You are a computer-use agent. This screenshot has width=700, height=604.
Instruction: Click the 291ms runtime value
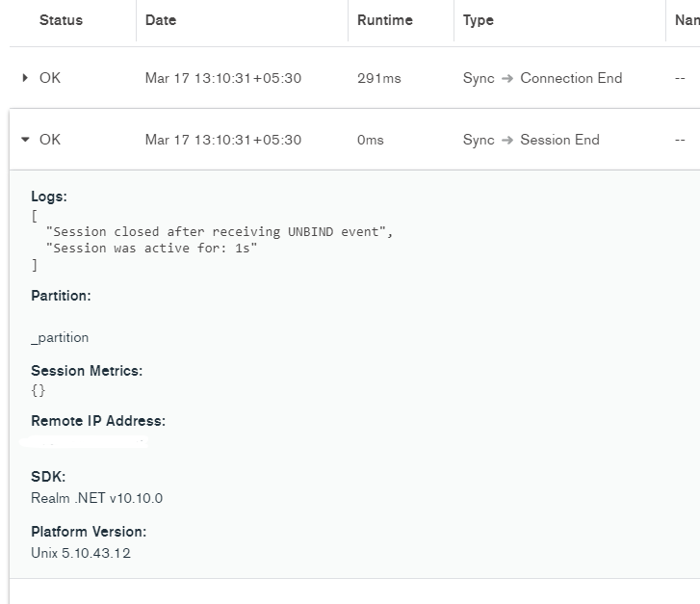[x=378, y=78]
